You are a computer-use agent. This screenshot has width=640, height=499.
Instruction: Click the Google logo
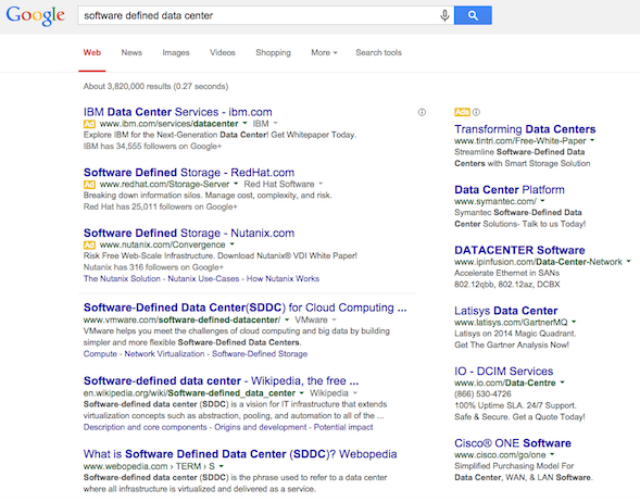(x=35, y=16)
